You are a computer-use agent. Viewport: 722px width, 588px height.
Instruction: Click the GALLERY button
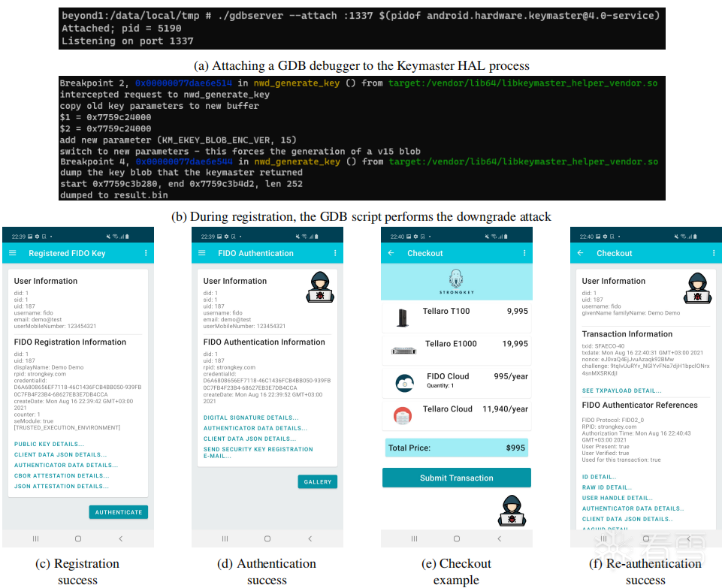point(317,481)
